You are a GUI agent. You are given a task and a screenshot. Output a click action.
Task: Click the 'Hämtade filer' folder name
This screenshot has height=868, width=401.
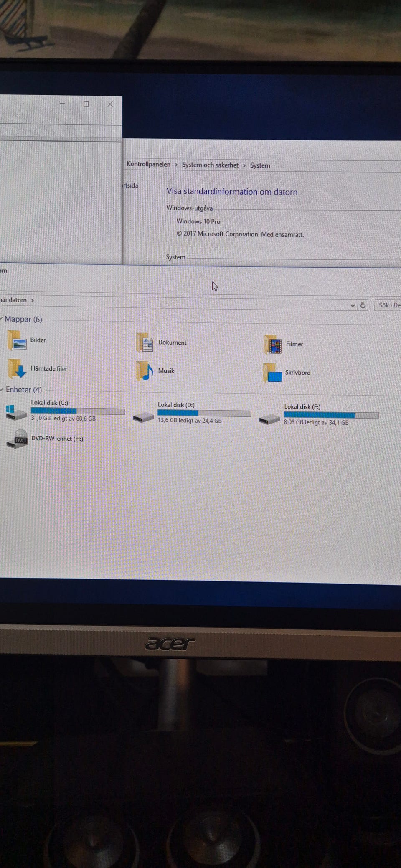pyautogui.click(x=49, y=368)
